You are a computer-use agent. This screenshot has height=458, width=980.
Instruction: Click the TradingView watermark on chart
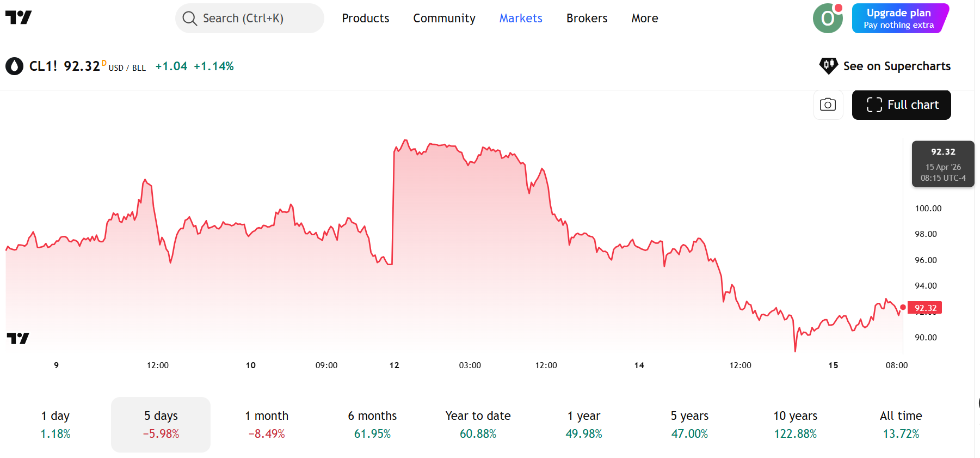point(18,338)
